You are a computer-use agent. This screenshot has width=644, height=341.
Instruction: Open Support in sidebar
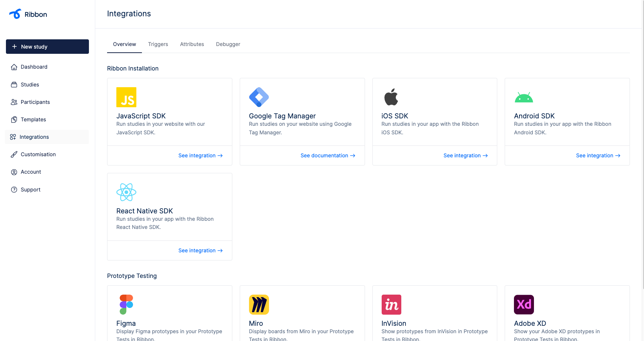(x=47, y=190)
